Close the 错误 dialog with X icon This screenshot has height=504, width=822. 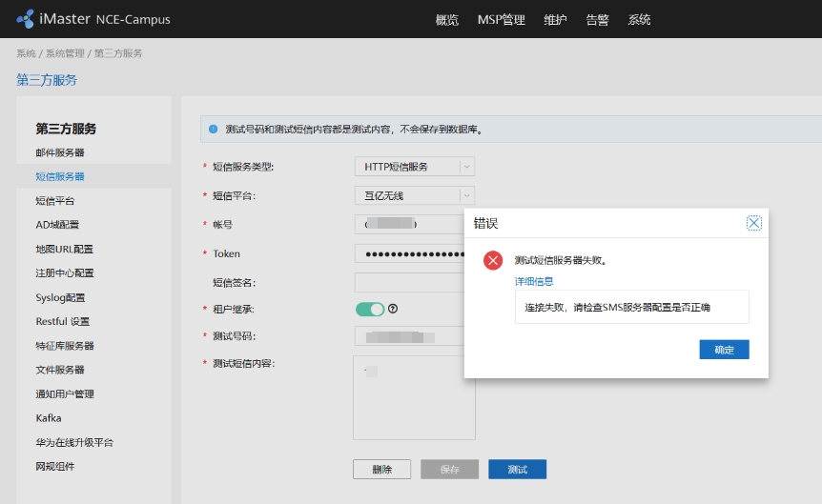click(x=753, y=223)
